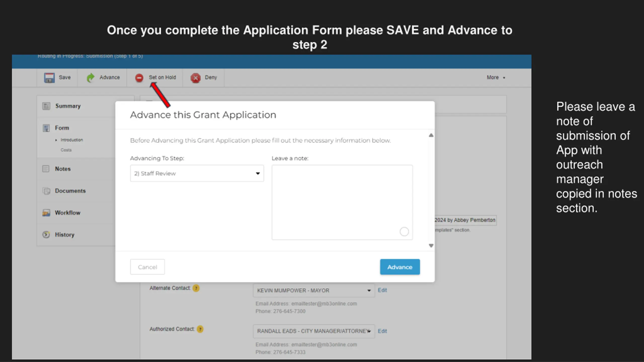Click inside the Leave a note text box

(342, 202)
